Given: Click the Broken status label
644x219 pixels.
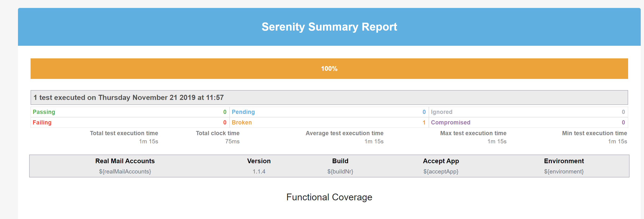Looking at the screenshot, I should tap(241, 122).
